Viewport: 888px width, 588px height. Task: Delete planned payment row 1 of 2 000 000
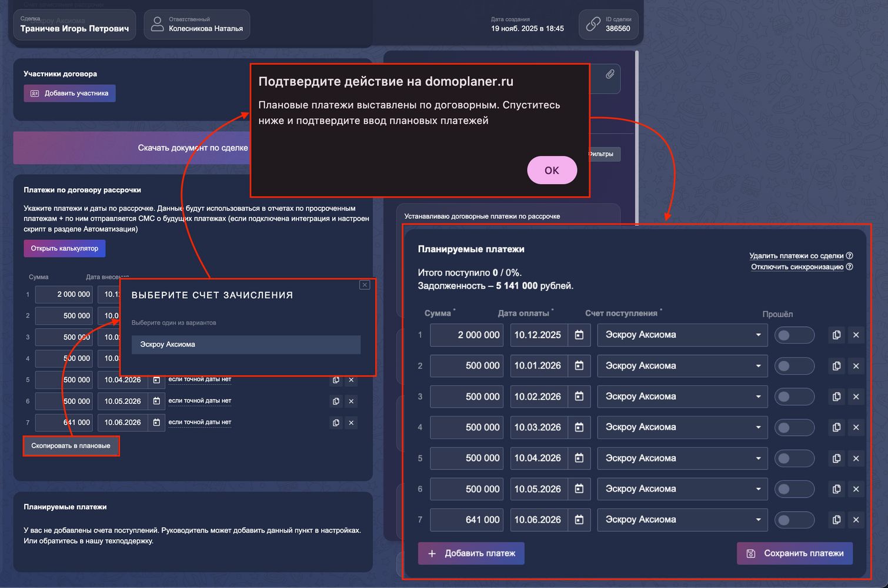click(856, 335)
